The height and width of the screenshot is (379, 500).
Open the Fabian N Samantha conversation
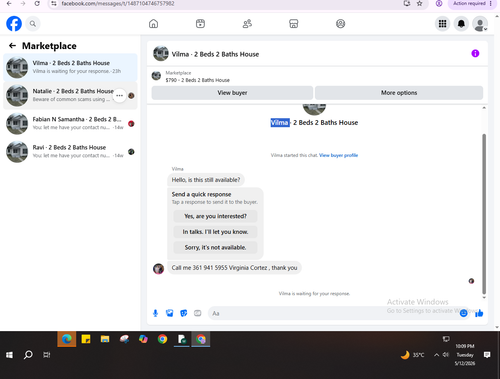click(x=70, y=123)
